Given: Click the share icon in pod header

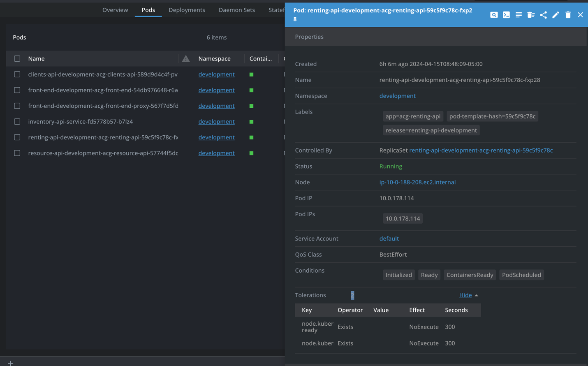Looking at the screenshot, I should (x=543, y=15).
